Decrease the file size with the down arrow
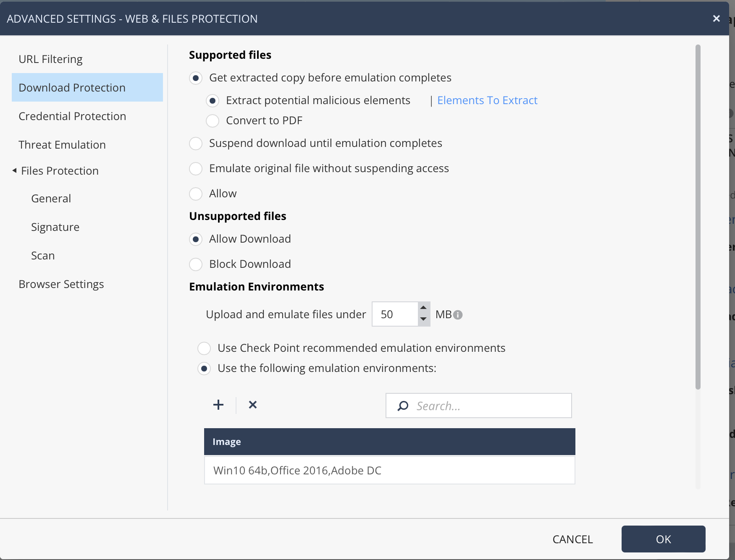The height and width of the screenshot is (560, 735). point(424,319)
